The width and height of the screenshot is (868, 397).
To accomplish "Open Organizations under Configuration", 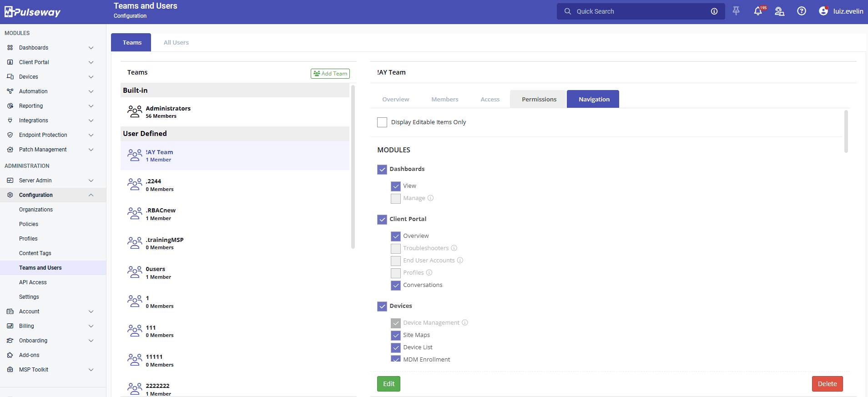I will [x=36, y=210].
